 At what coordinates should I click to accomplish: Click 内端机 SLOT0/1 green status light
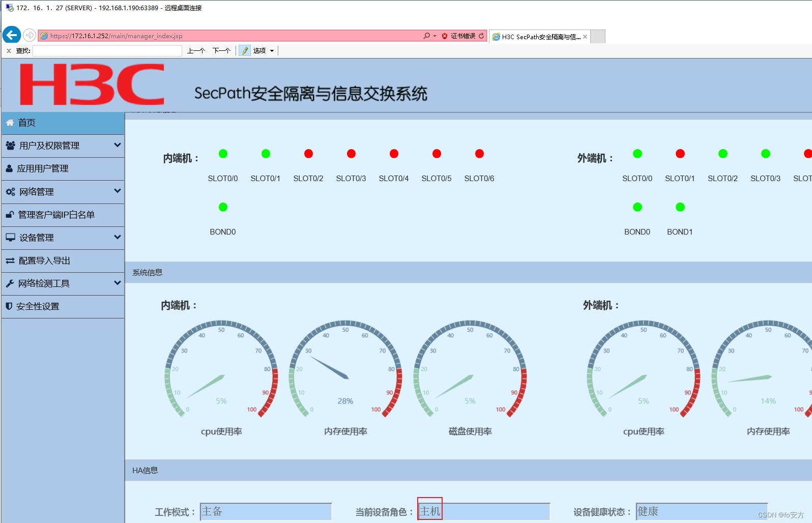266,154
